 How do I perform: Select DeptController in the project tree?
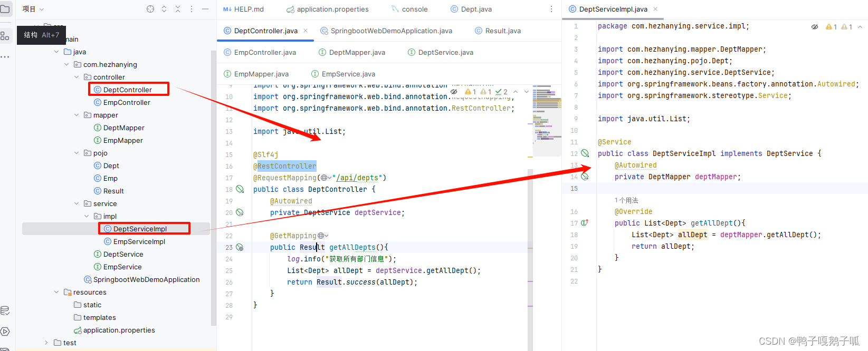pos(128,90)
